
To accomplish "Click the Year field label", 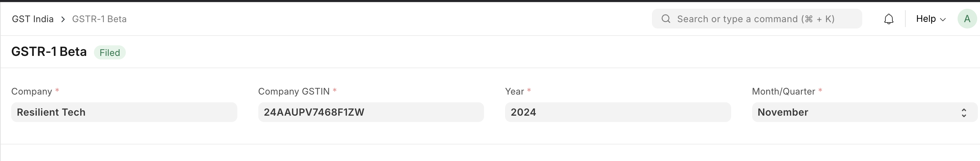I will click(x=514, y=91).
